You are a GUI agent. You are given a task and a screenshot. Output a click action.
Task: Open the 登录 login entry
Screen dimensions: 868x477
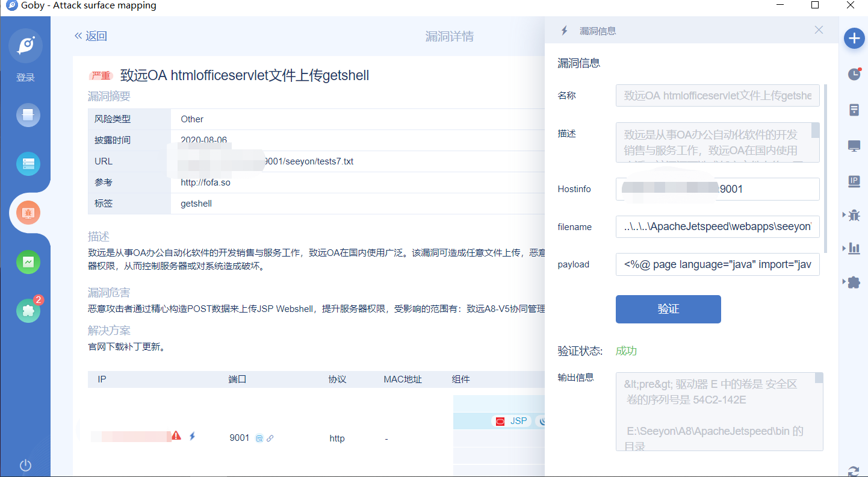[25, 78]
